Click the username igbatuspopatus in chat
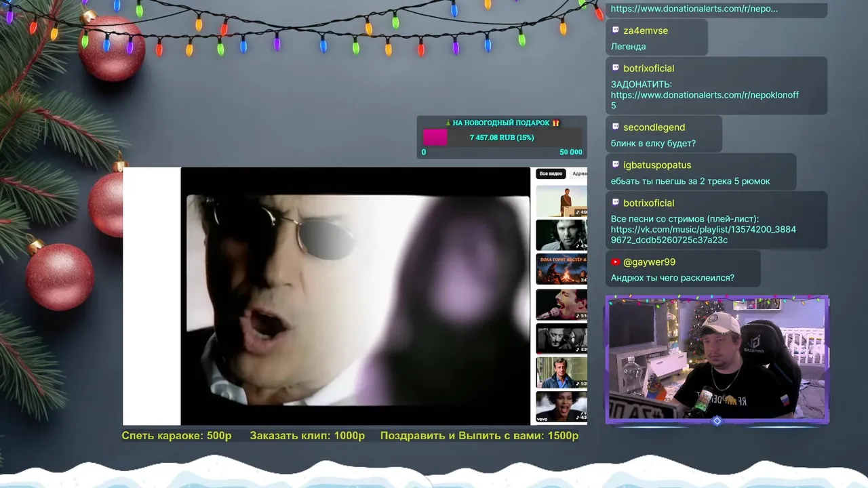 tap(657, 165)
